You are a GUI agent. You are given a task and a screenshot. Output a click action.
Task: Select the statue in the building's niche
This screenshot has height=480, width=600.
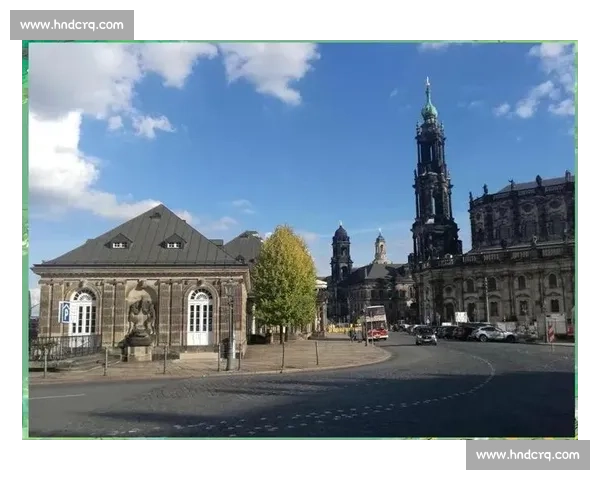click(141, 318)
